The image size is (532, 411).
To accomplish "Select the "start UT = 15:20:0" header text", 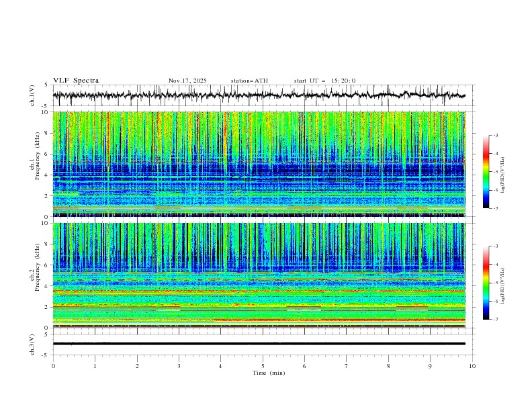I will click(x=324, y=81).
